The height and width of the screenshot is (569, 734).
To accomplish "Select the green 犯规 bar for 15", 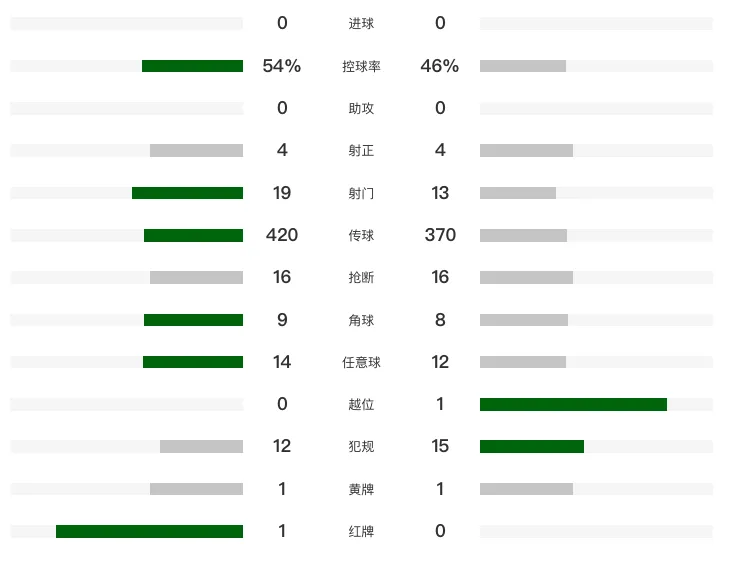I will 532,446.
